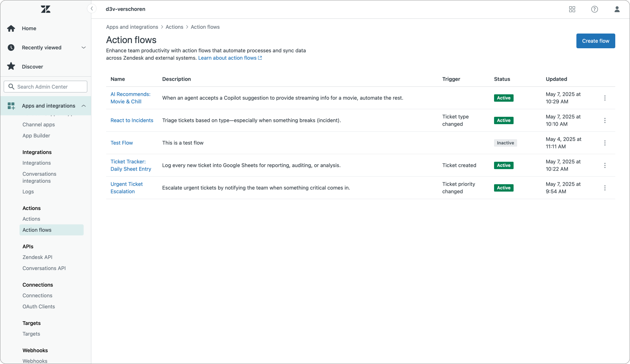Viewport: 630px width, 364px height.
Task: Click the Trigger column header
Action: tap(451, 79)
